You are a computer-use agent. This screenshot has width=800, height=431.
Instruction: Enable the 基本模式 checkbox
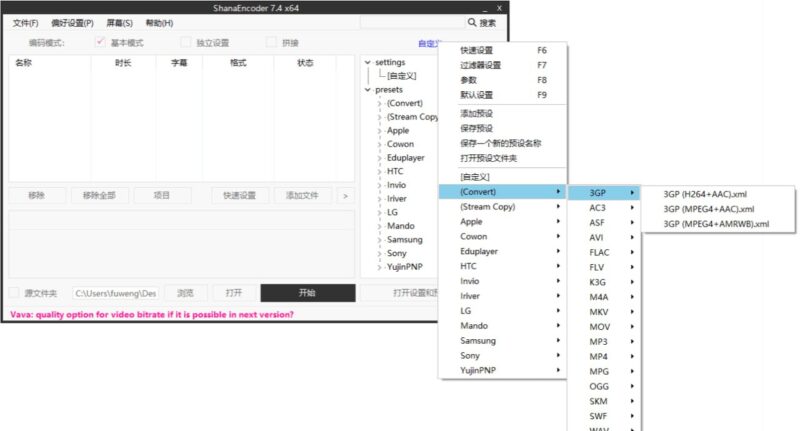tap(100, 43)
